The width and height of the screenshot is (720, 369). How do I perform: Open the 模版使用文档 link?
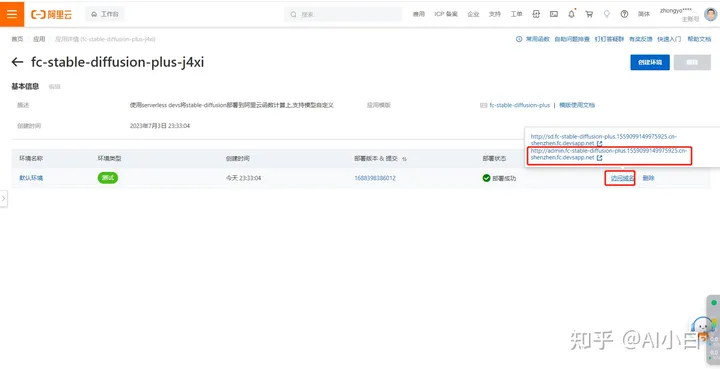[577, 105]
